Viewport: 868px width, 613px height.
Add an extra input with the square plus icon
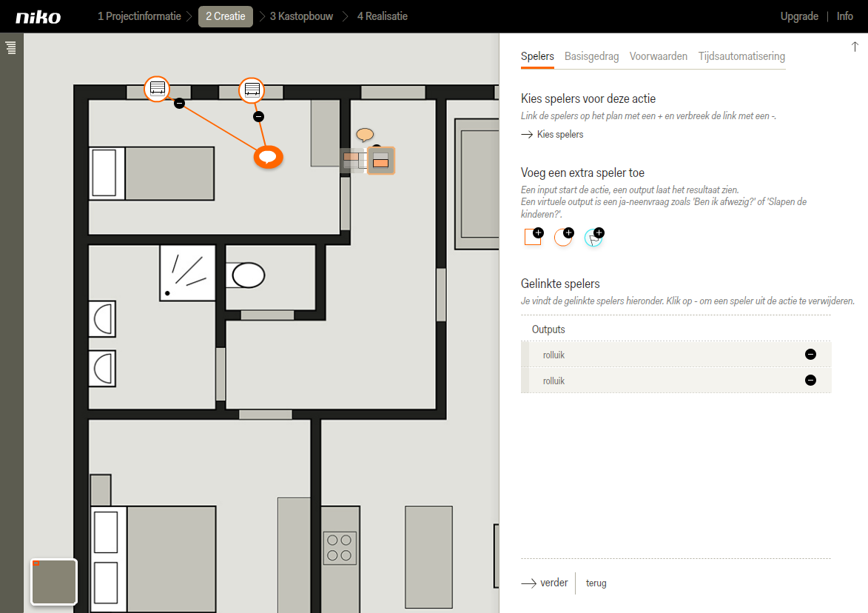534,236
